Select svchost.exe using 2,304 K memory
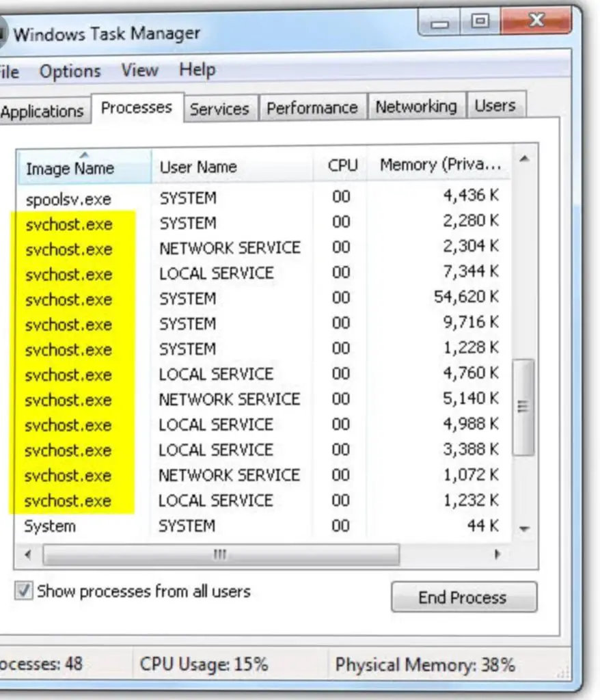Viewport: 600px width, 700px height. [263, 247]
